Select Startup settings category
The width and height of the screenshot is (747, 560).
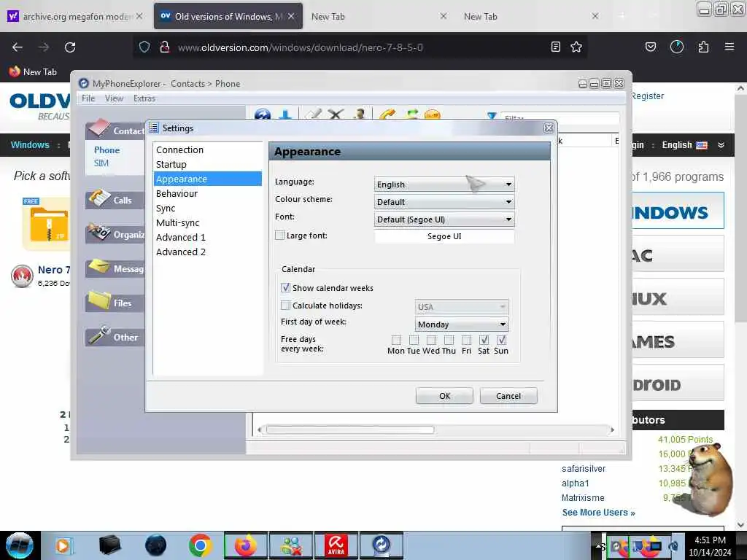click(x=207, y=164)
